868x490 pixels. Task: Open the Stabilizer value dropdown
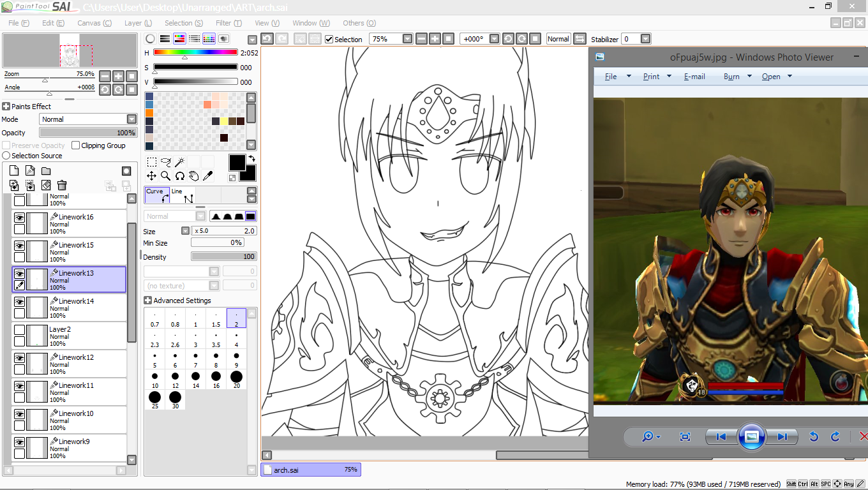645,39
